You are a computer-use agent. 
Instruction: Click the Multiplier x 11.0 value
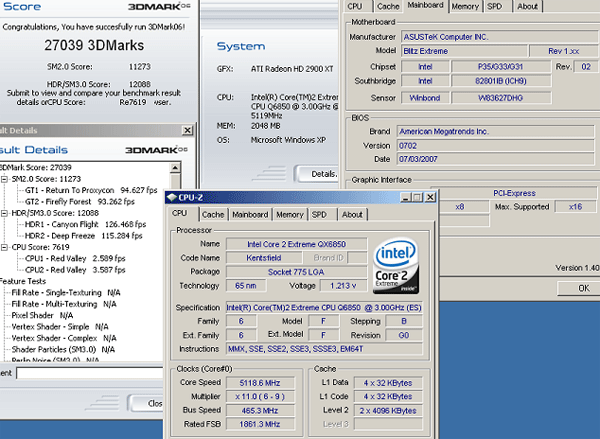[x=260, y=397]
